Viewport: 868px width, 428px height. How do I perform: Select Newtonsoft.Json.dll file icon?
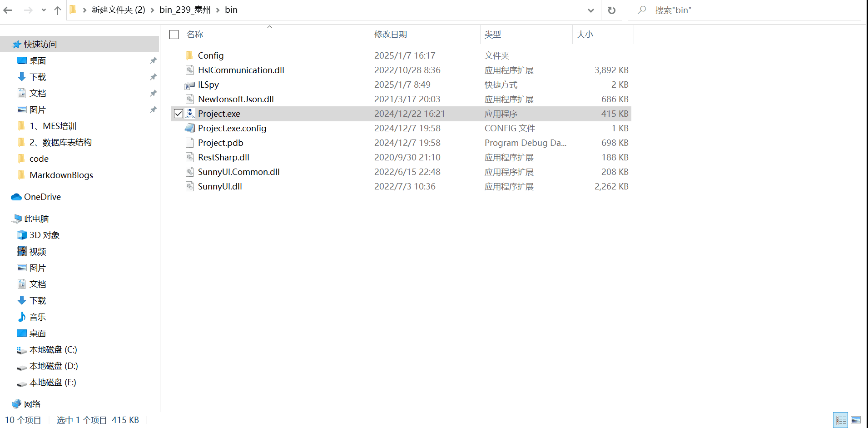(190, 99)
